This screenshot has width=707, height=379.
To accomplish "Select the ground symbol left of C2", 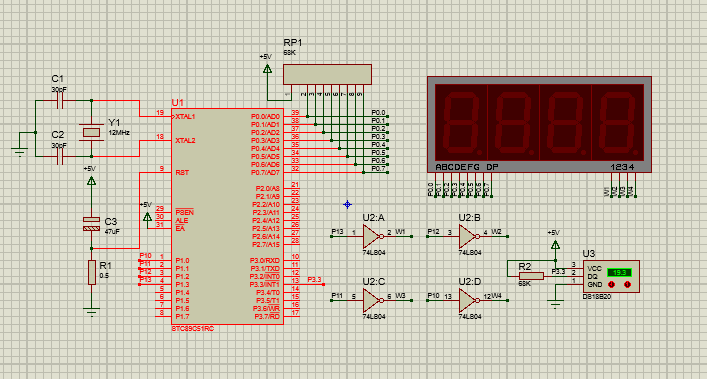I will (x=19, y=151).
